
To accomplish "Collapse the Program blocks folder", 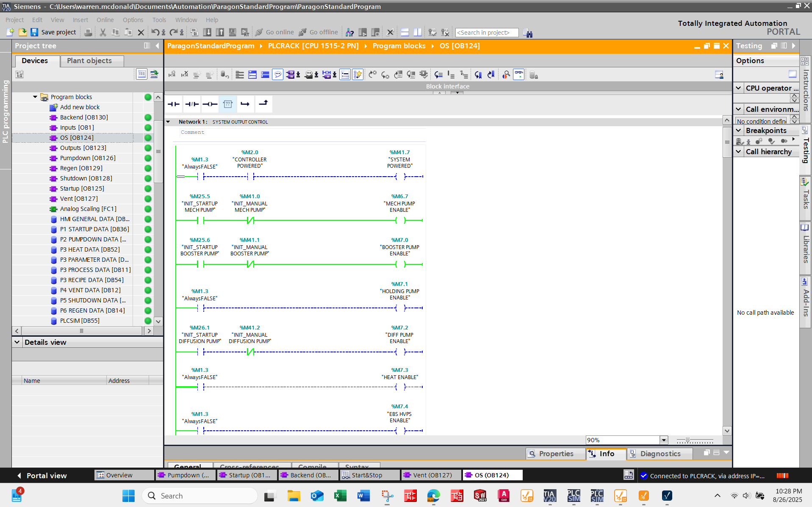I will [x=35, y=97].
